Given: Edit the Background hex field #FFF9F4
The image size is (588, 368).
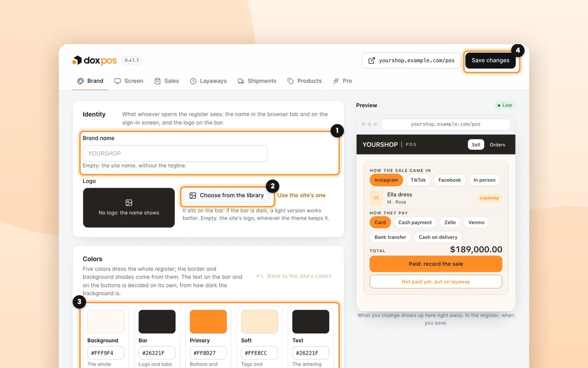Looking at the screenshot, I should [106, 353].
